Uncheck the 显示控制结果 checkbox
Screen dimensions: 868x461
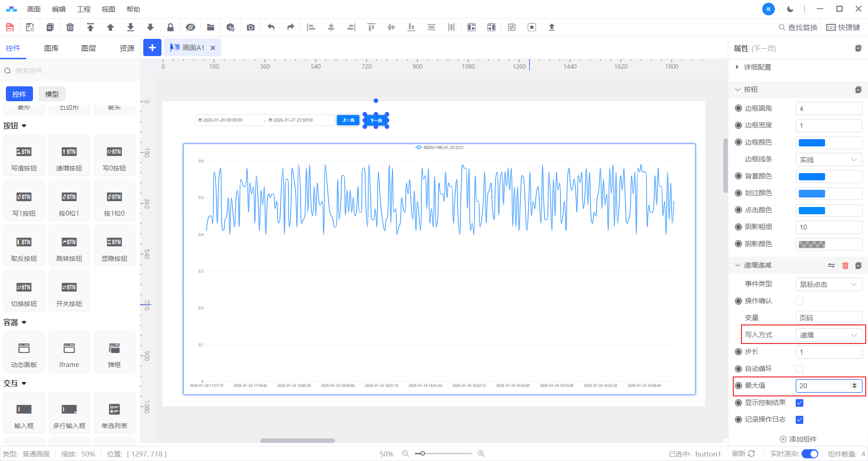coord(799,403)
